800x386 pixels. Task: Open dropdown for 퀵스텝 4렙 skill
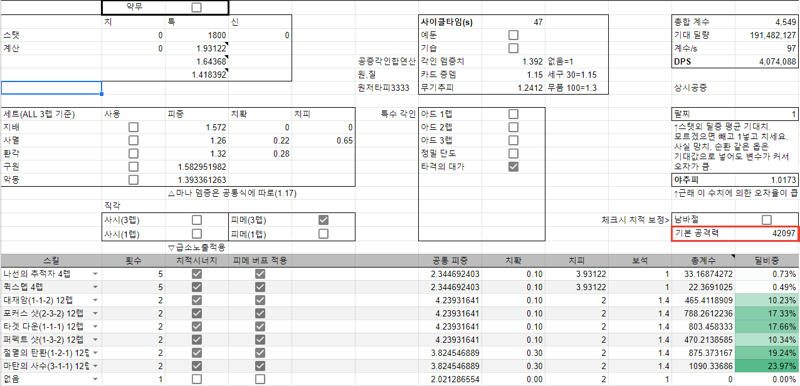click(95, 287)
